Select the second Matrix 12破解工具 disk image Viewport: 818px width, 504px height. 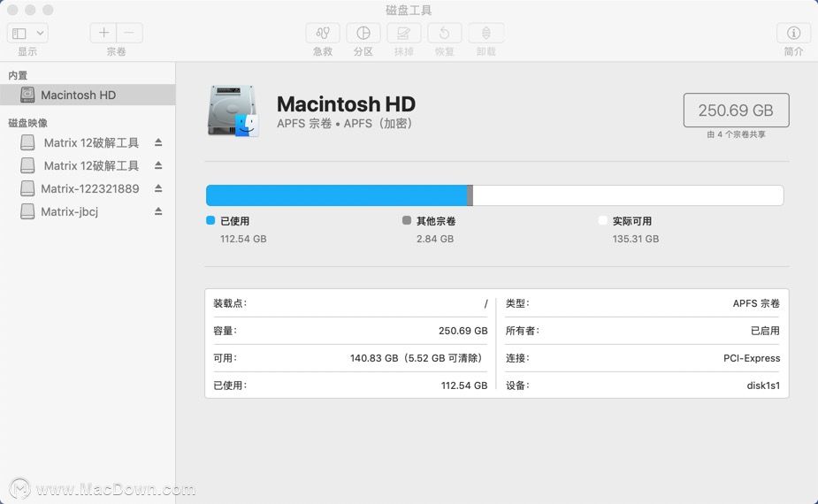click(88, 165)
